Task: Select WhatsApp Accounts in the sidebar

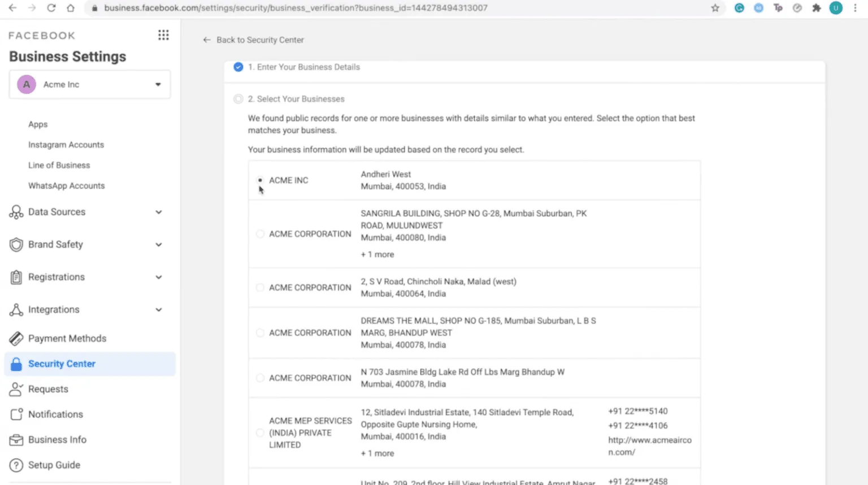Action: pos(66,185)
